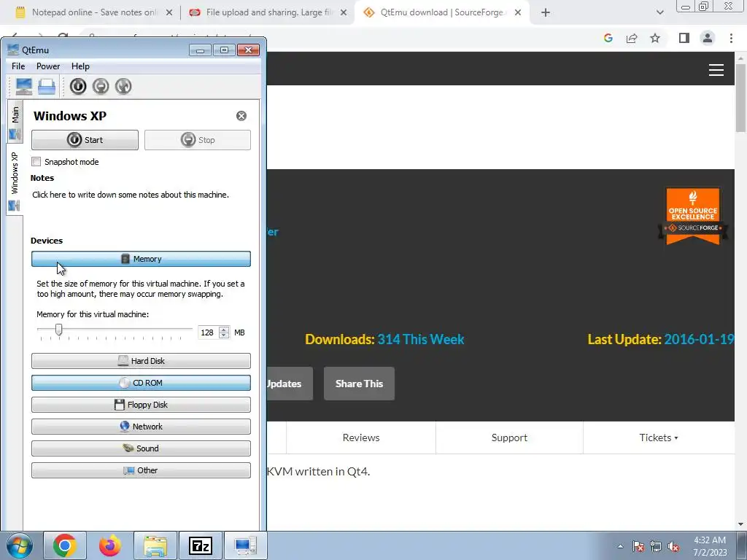This screenshot has height=560, width=747.
Task: Click the power start icon in QtEmu toolbar
Action: [78, 86]
